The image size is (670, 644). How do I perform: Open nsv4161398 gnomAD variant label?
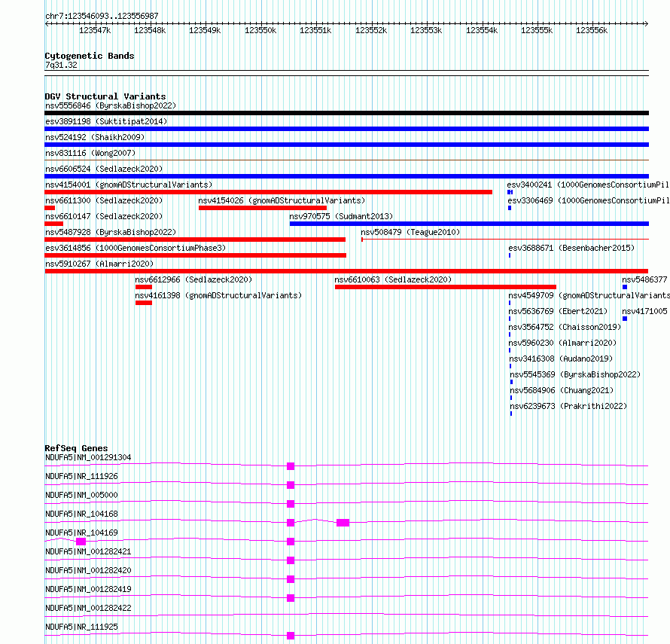[218, 295]
